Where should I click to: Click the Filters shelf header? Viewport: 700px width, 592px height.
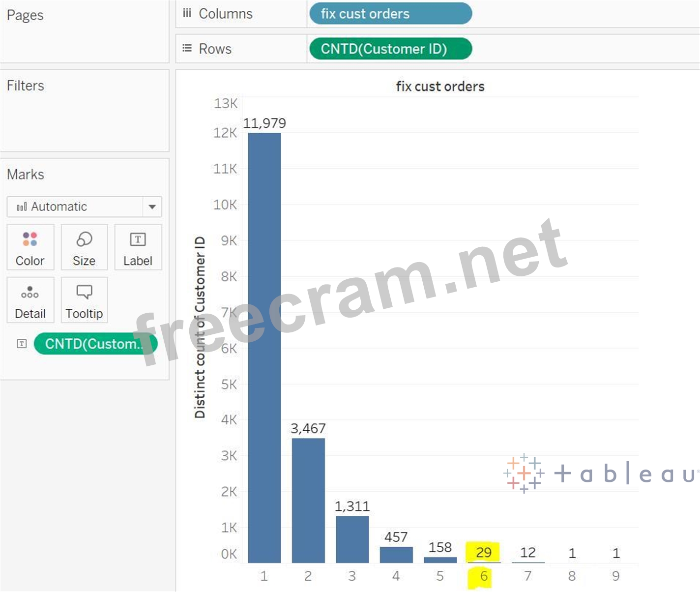click(x=26, y=86)
